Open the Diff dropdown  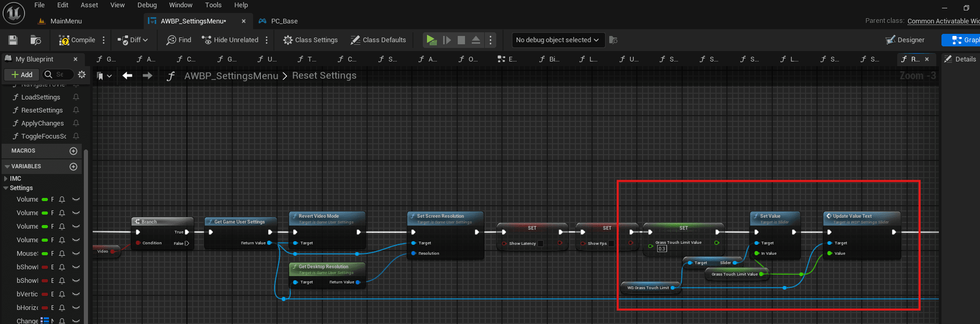point(133,40)
